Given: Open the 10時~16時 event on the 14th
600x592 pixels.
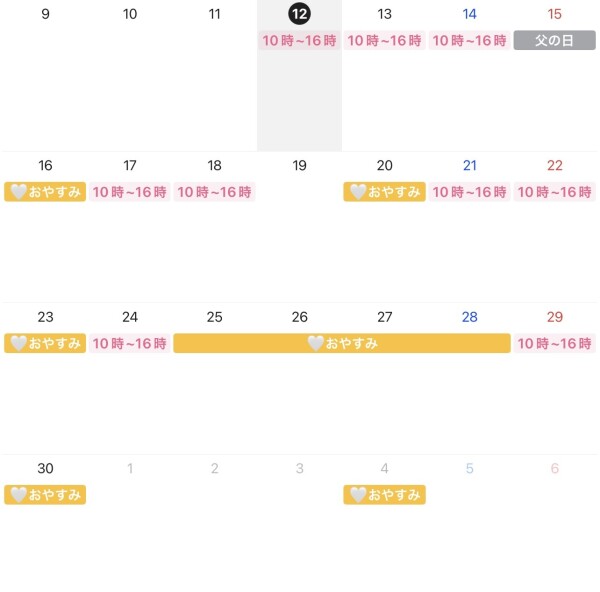Looking at the screenshot, I should coord(469,40).
